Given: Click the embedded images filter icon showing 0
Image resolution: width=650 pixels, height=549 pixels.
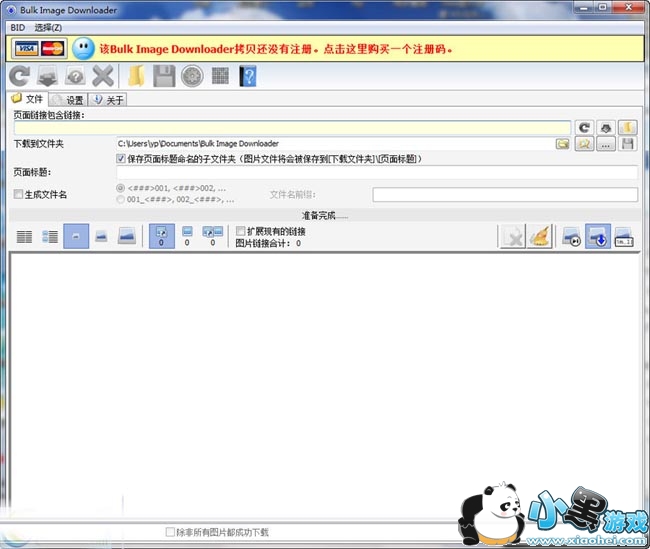Looking at the screenshot, I should click(187, 236).
